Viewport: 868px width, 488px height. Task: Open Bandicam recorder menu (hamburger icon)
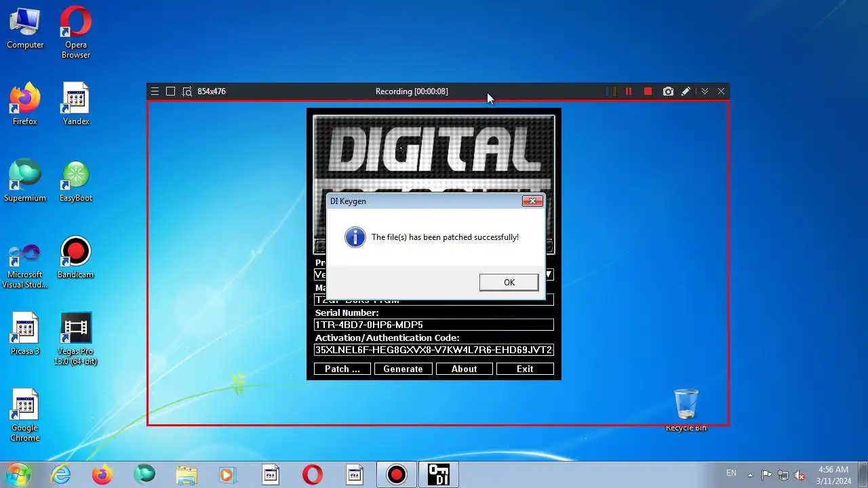click(155, 91)
